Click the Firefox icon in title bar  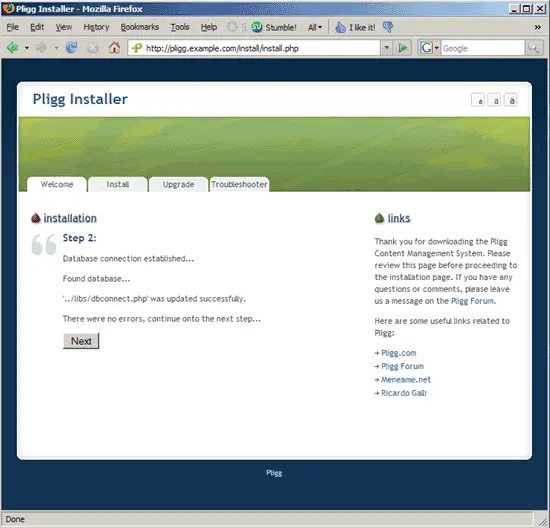click(8, 8)
